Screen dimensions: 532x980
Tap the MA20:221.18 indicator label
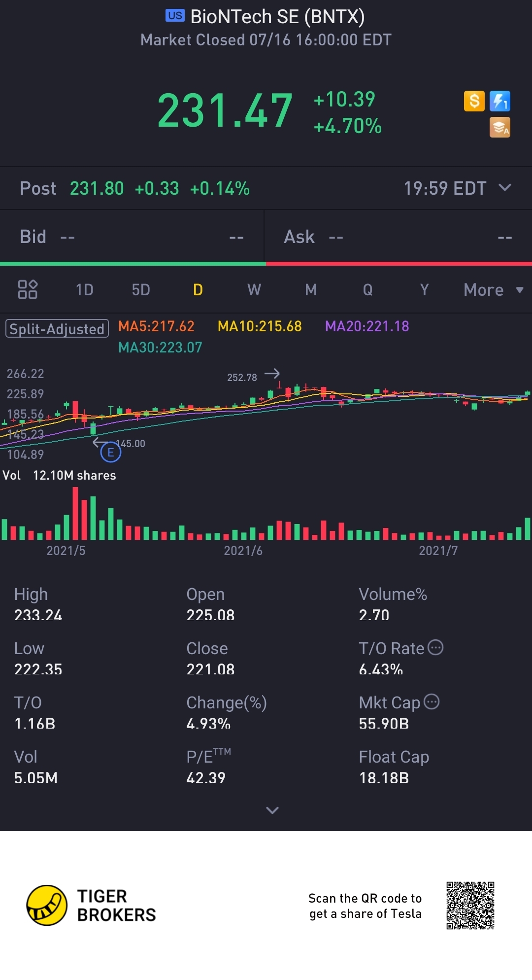click(367, 326)
